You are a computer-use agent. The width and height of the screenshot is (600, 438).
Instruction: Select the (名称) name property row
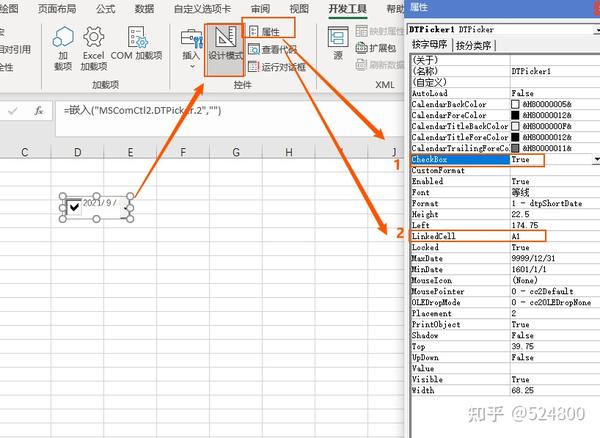click(x=505, y=71)
